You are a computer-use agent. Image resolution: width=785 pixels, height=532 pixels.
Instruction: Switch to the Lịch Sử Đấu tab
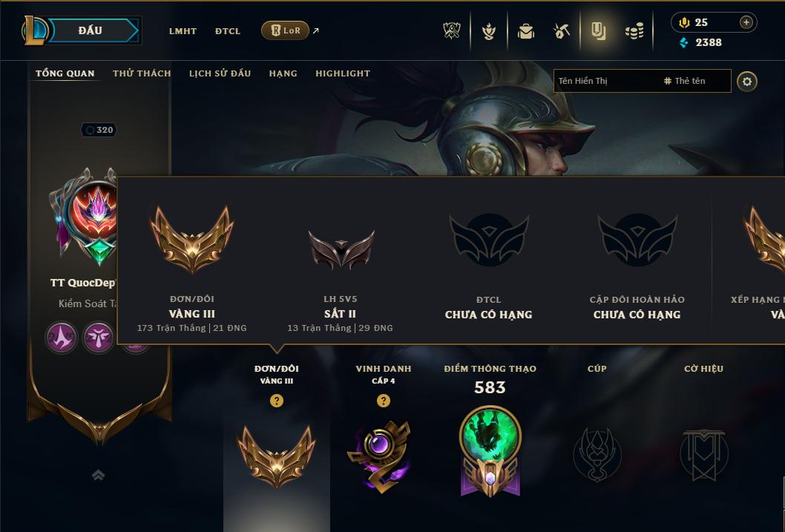click(x=220, y=73)
